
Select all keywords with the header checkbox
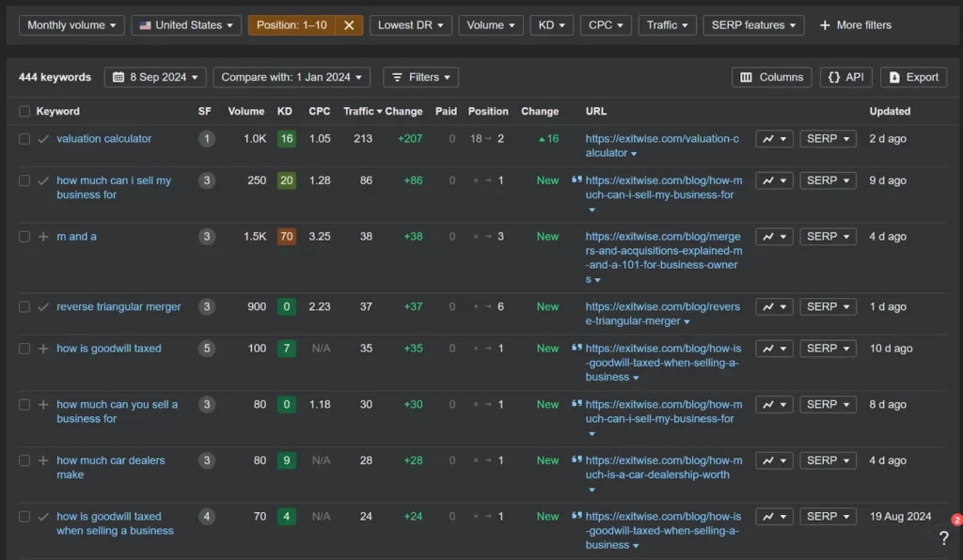coord(24,110)
